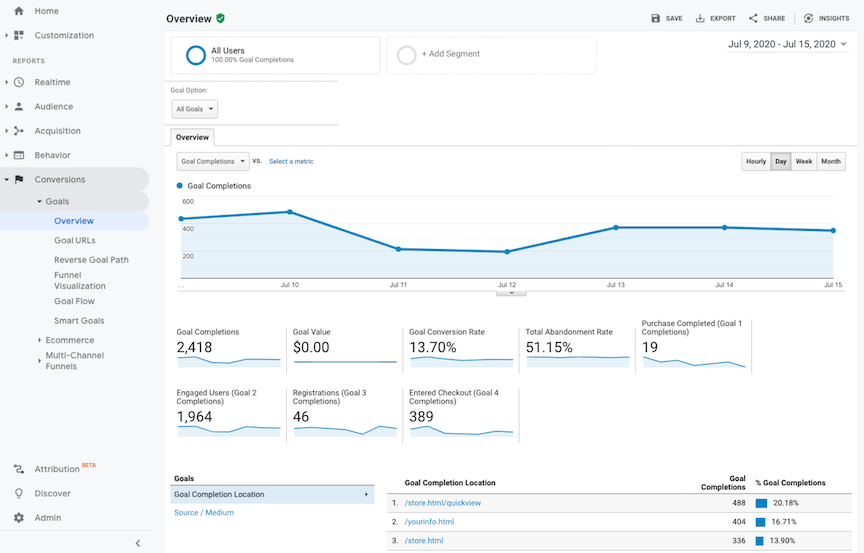
Task: Expand the Acquisition menu arrow
Action: click(7, 131)
